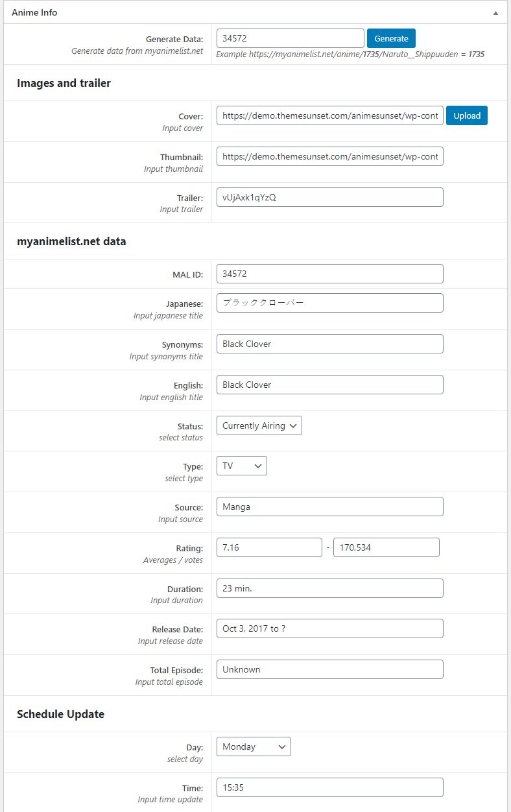This screenshot has height=812, width=511.
Task: Click the Upload cover button
Action: click(x=466, y=115)
